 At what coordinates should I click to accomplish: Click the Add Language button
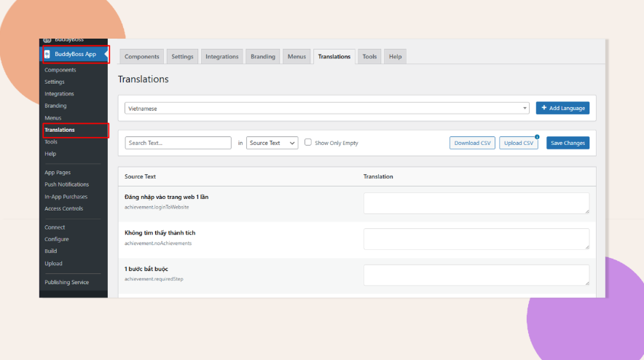pos(562,108)
